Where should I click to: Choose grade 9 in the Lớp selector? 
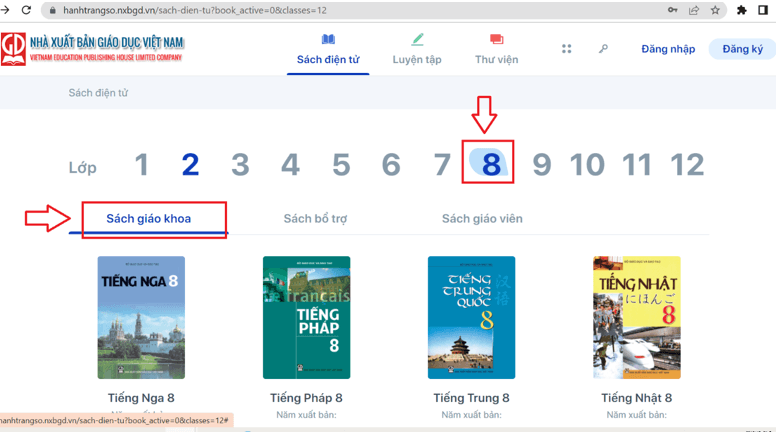pos(541,165)
